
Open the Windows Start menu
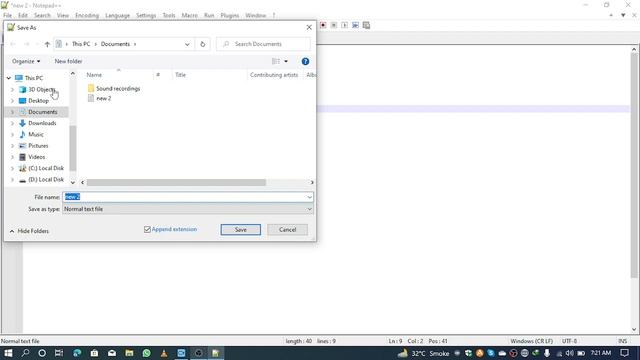(x=8, y=353)
